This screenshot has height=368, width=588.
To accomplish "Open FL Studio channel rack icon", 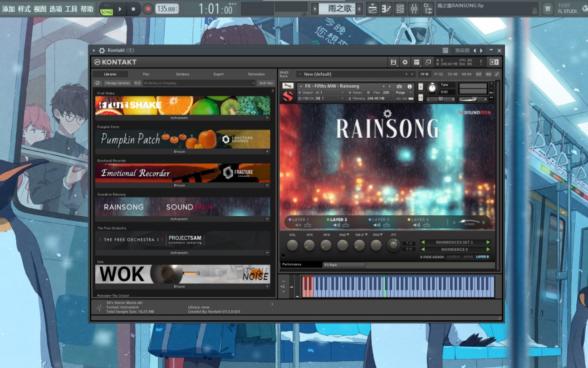I will pyautogui.click(x=400, y=8).
